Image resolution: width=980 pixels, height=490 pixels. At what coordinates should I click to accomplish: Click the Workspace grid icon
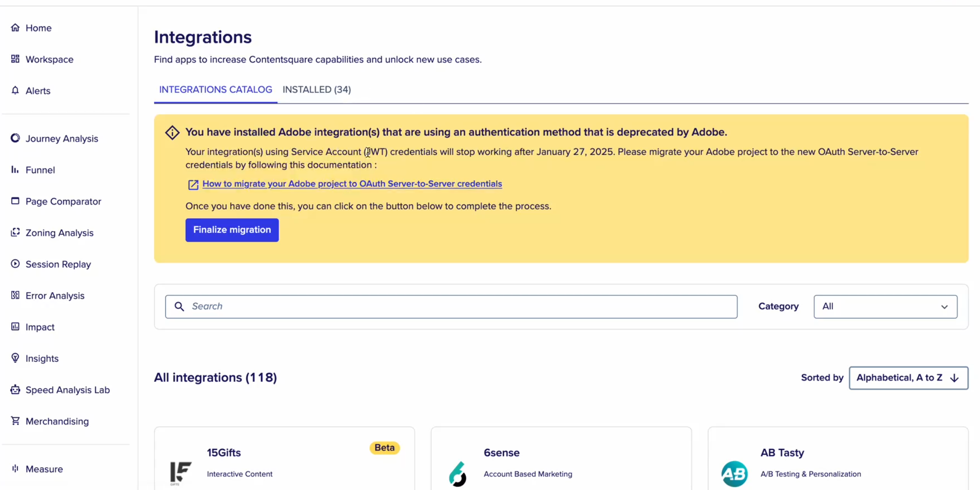(x=15, y=59)
